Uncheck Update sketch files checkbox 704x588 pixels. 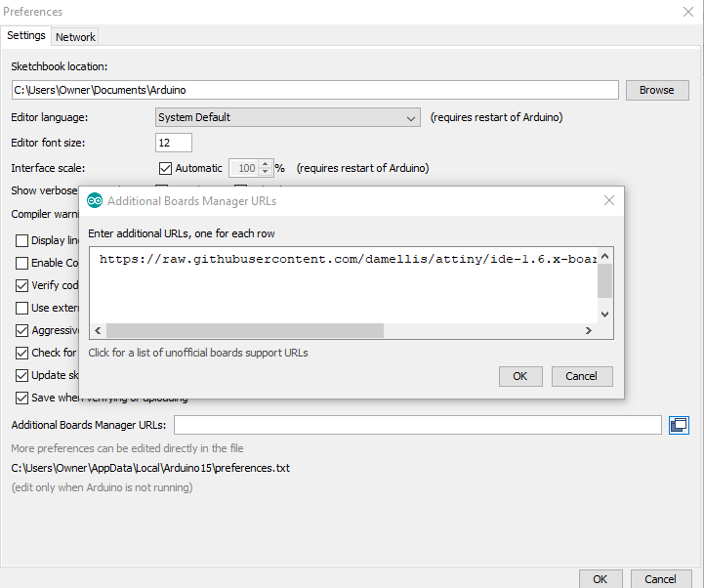pos(21,375)
